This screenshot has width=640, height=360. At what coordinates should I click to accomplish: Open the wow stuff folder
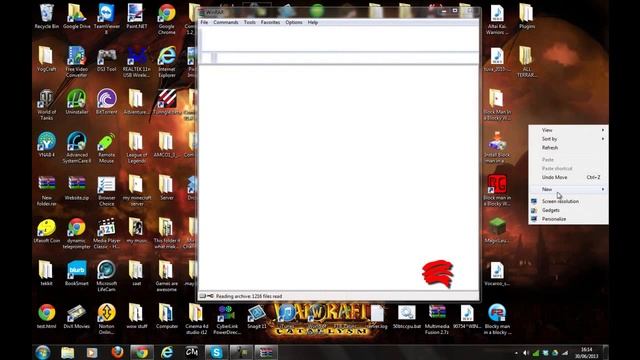point(136,316)
